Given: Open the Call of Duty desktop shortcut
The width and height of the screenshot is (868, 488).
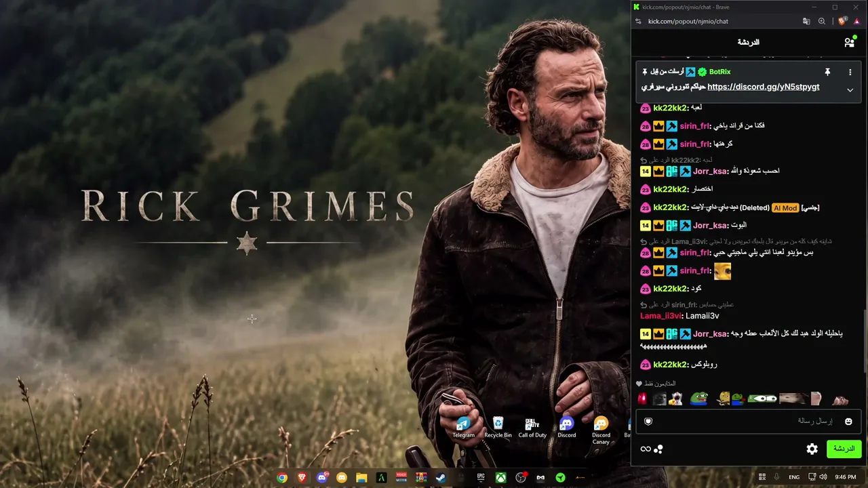Looking at the screenshot, I should (x=532, y=428).
